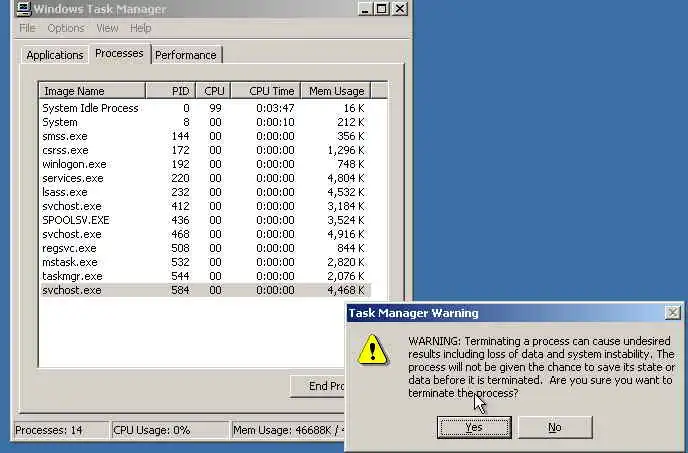This screenshot has width=688, height=453.
Task: Select the SPOOLSV.EXE process
Action: click(205, 220)
